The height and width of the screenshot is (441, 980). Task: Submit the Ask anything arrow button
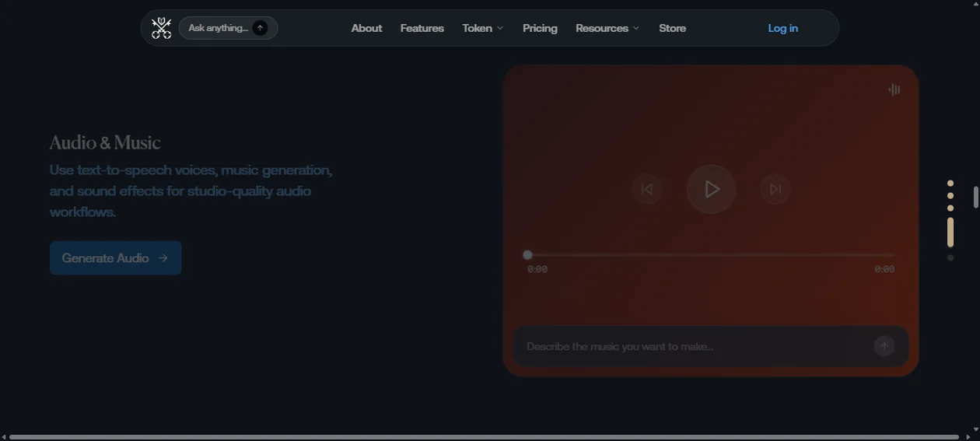(261, 28)
